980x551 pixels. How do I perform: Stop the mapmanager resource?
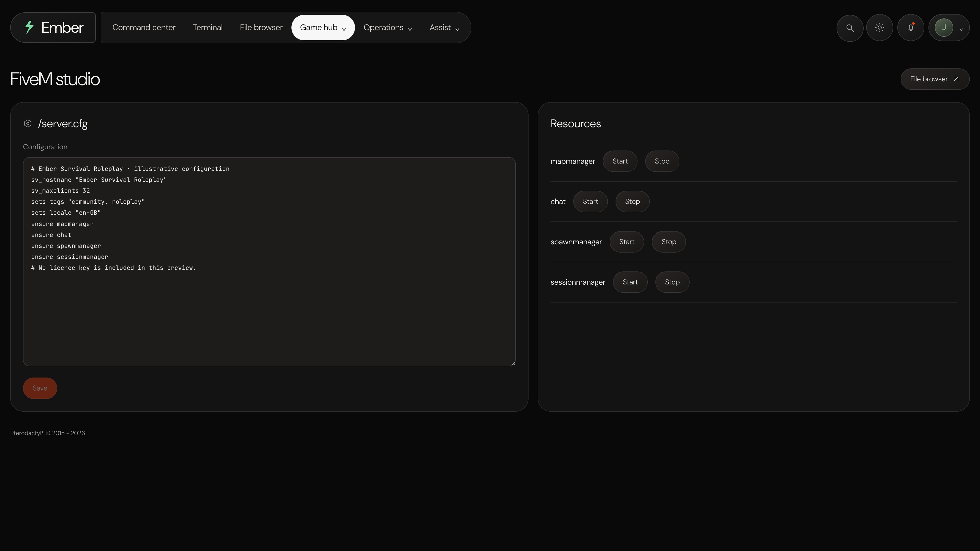click(x=662, y=161)
